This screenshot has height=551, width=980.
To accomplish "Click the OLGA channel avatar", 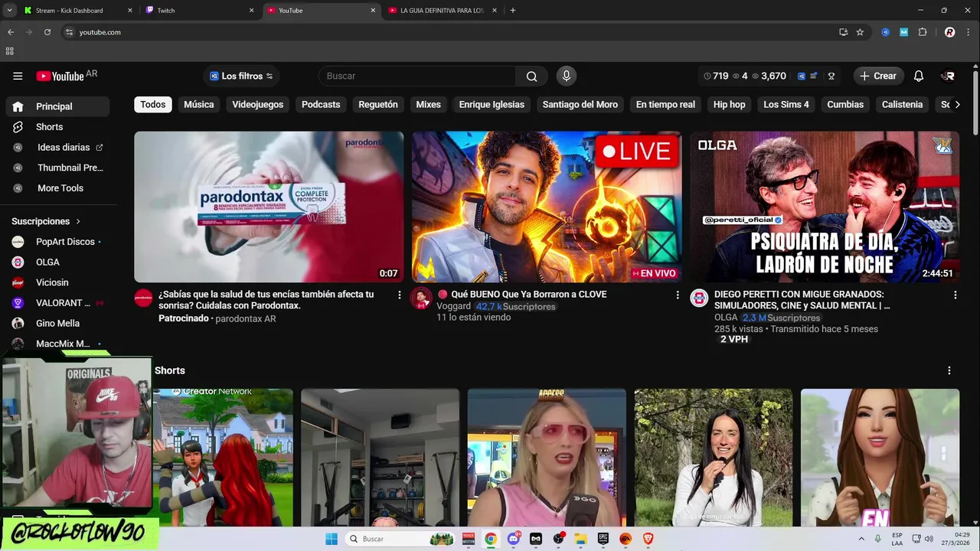I will 699,298.
